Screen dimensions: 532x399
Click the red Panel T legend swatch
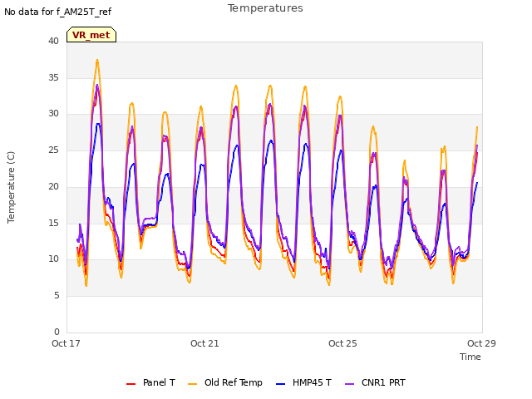[131, 384]
